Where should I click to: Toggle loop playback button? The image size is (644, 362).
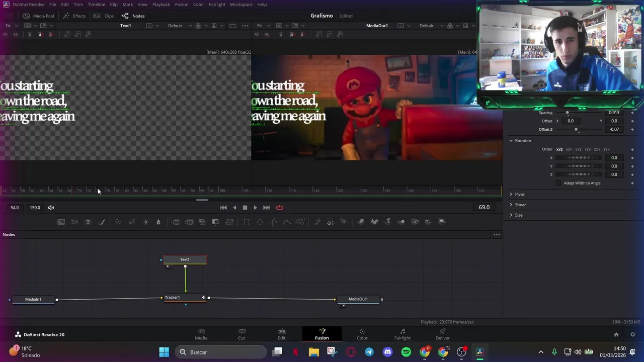280,208
